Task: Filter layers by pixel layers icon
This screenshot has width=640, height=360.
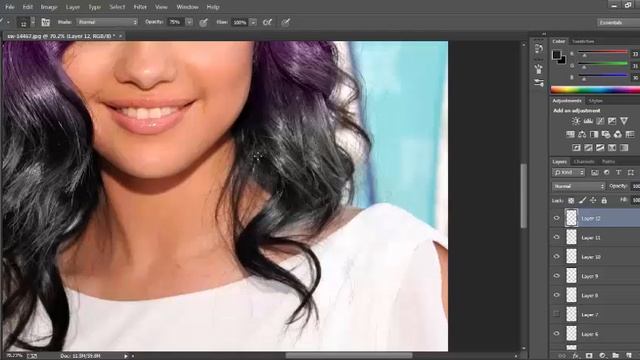Action: click(x=595, y=173)
